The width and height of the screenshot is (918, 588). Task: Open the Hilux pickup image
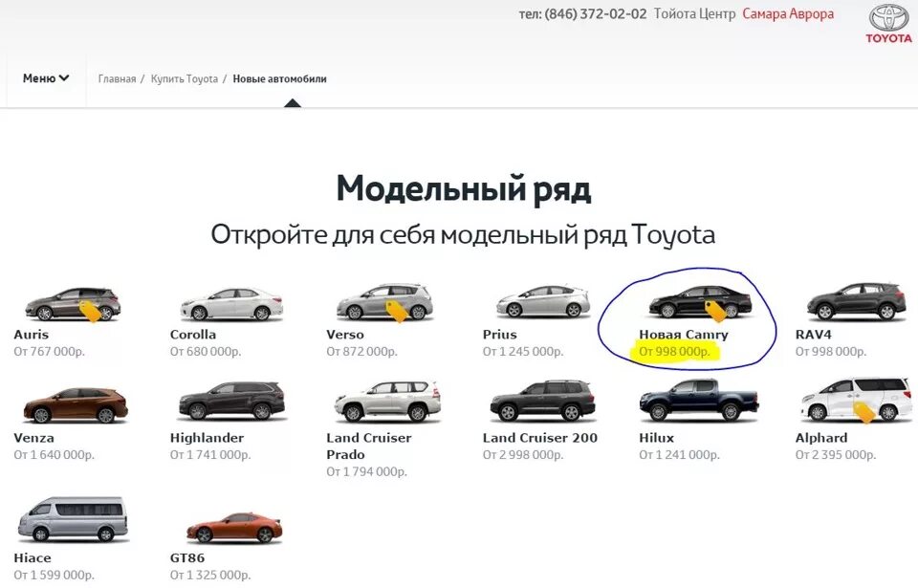pos(699,400)
